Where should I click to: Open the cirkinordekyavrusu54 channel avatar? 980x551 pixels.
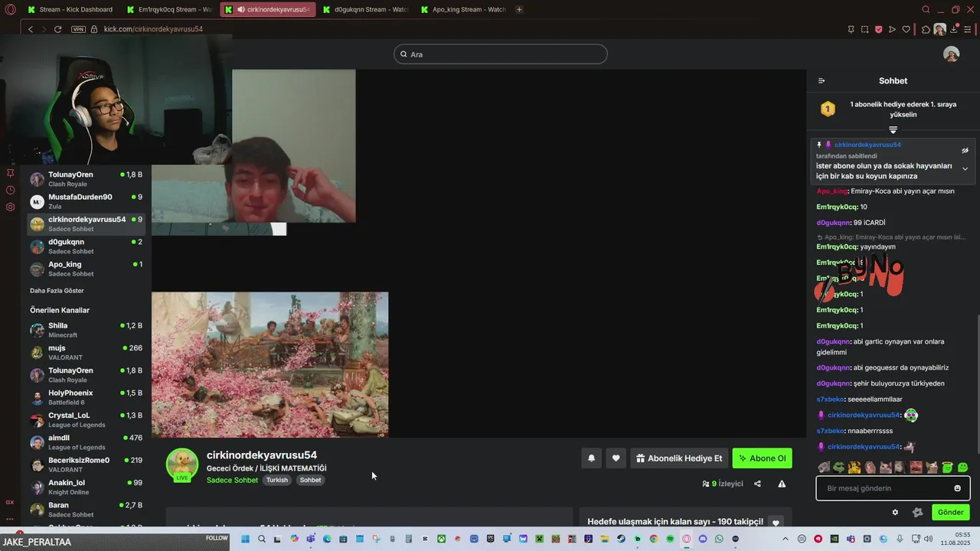point(182,465)
